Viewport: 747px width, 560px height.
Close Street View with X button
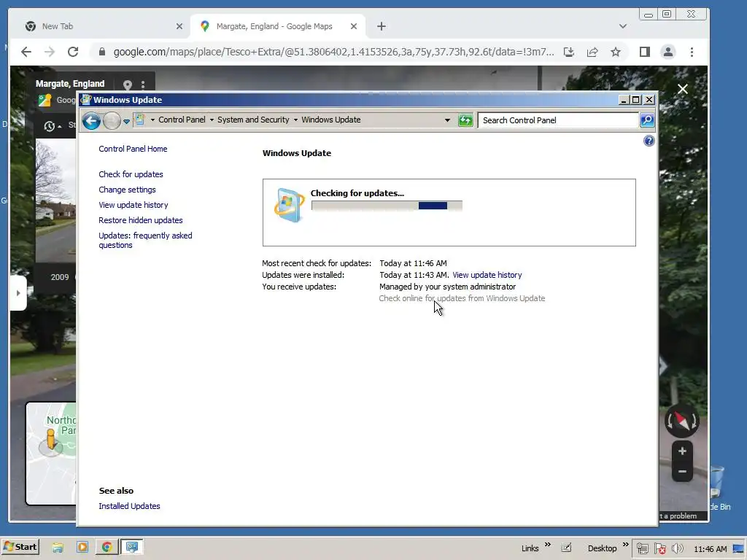pos(683,89)
